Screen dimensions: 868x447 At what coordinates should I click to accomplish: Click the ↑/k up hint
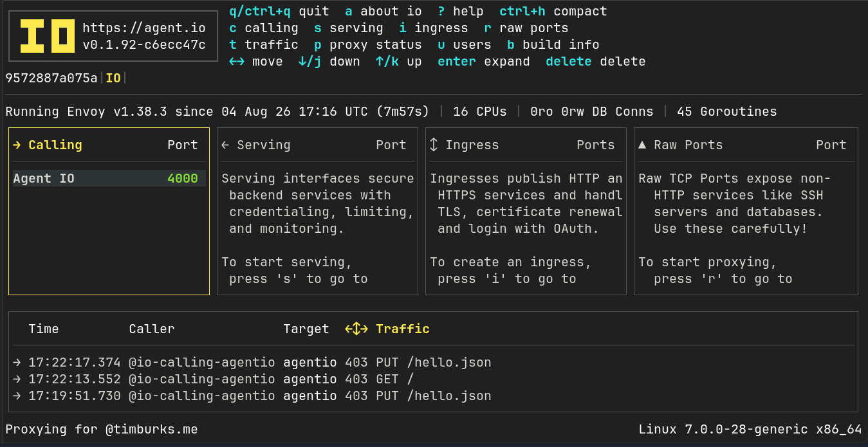[x=399, y=62]
